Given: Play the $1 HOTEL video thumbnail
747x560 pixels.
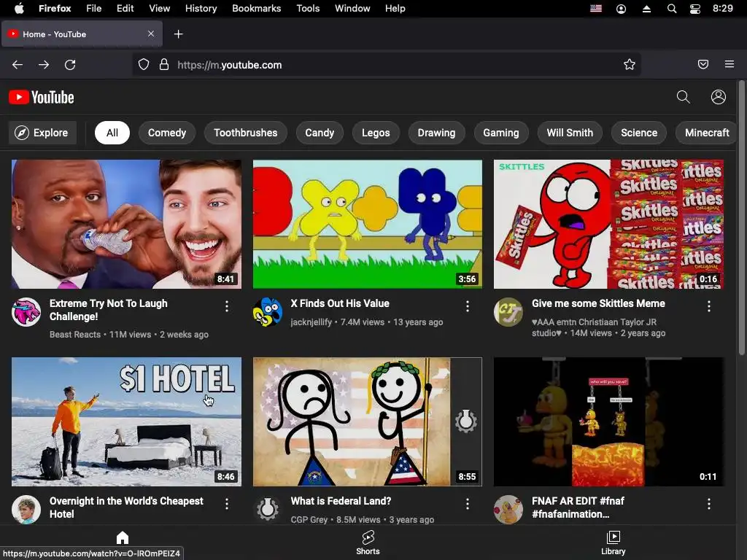Looking at the screenshot, I should coord(126,422).
